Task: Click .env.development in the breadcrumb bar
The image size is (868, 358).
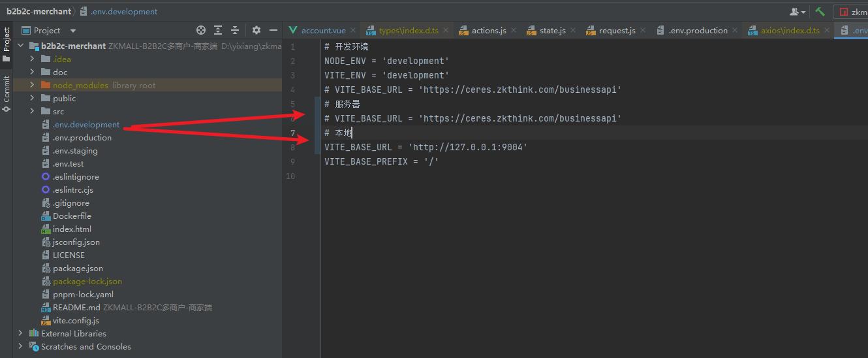Action: click(124, 11)
